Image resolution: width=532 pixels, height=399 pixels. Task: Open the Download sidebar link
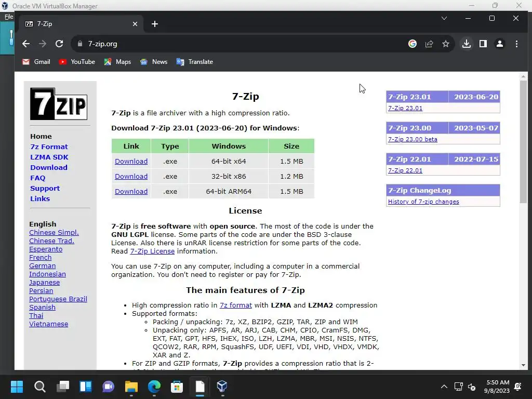[48, 168]
